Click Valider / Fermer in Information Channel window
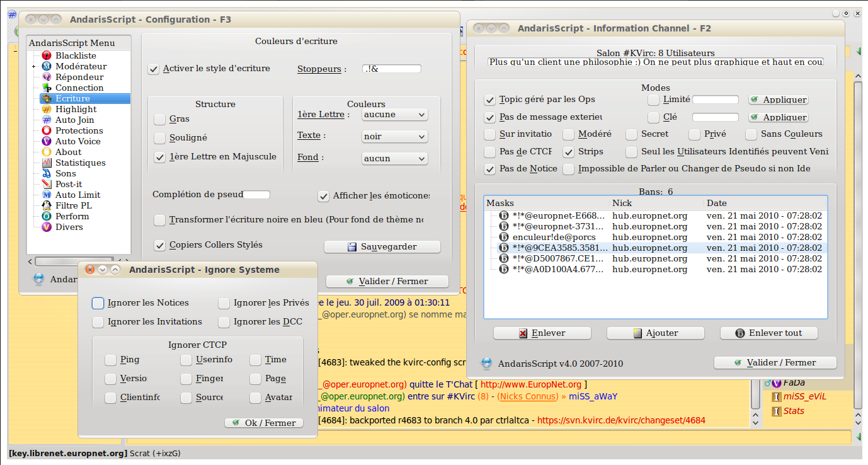The height and width of the screenshot is (465, 868). coord(775,363)
